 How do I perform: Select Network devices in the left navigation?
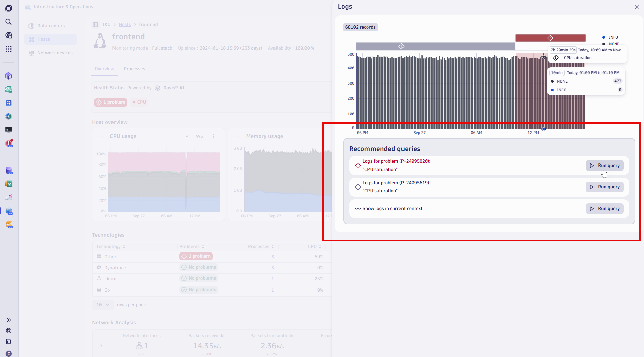55,53
